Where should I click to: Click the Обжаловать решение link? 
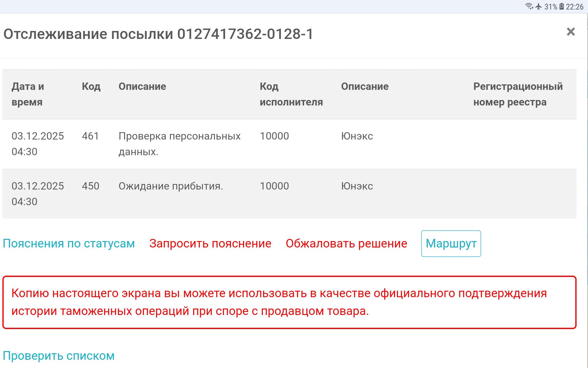point(346,243)
